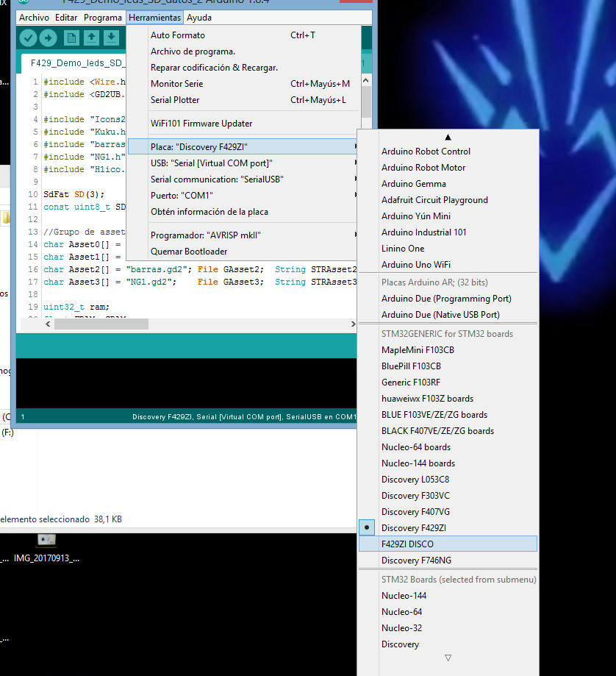Choose BLACK F407VE/ZE/ZG boards
This screenshot has height=676, width=616.
click(x=448, y=431)
